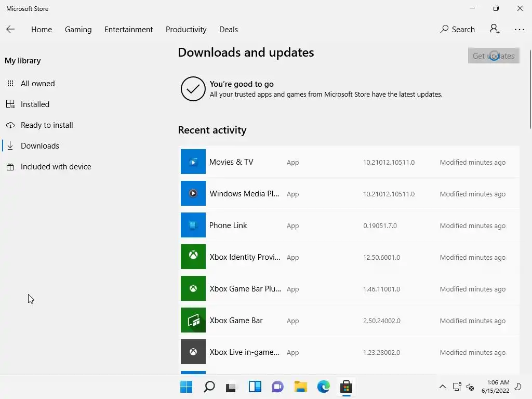Open the taskbar clock and date
The image size is (532, 399).
495,387
